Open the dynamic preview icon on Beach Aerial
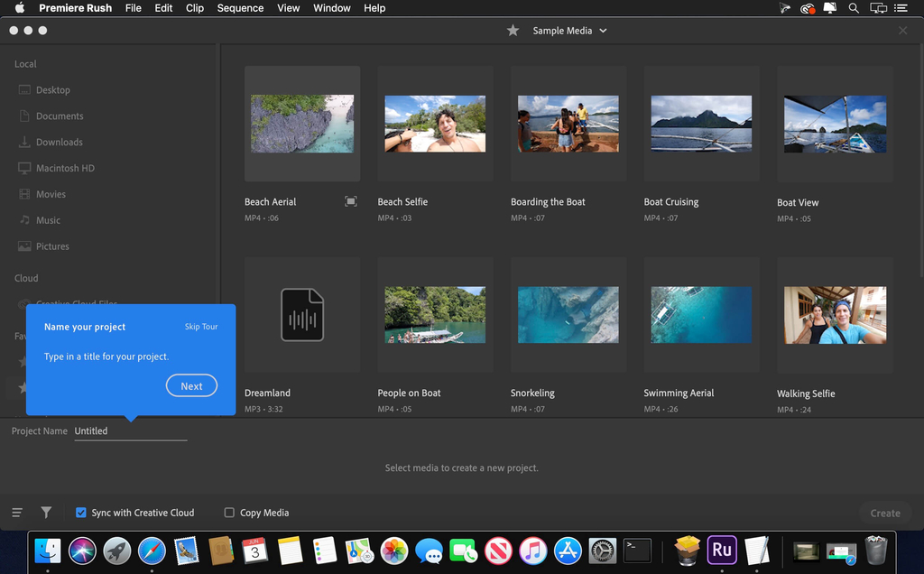The width and height of the screenshot is (924, 574). click(351, 201)
